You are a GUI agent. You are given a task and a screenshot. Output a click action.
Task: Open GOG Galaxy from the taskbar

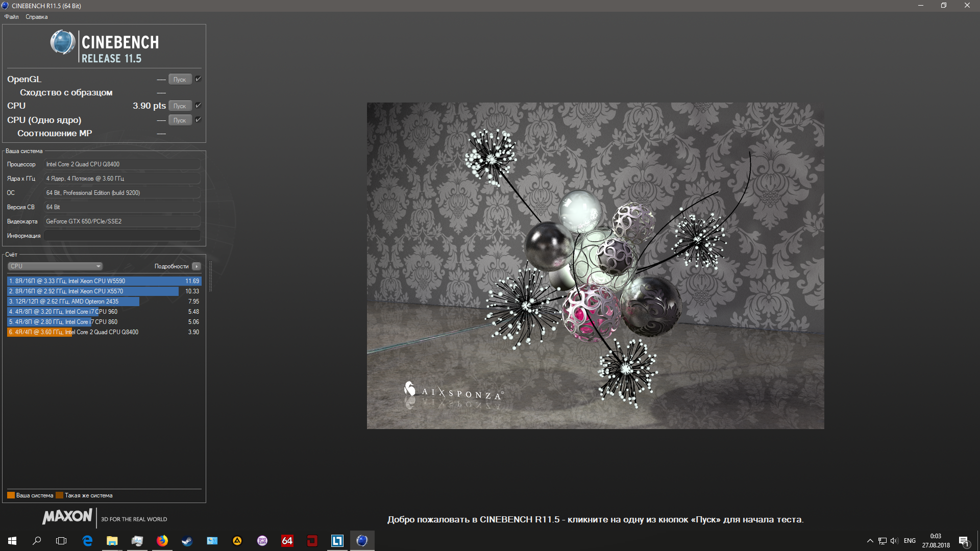click(262, 541)
